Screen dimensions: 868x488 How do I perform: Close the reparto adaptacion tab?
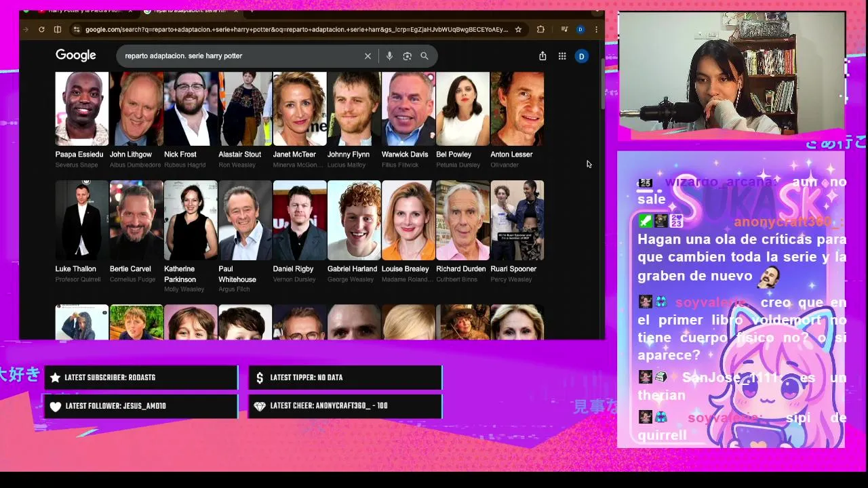[236, 11]
